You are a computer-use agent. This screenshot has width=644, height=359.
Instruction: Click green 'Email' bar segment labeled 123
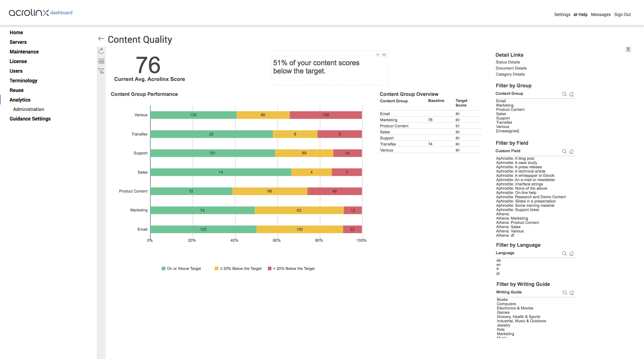pyautogui.click(x=203, y=229)
